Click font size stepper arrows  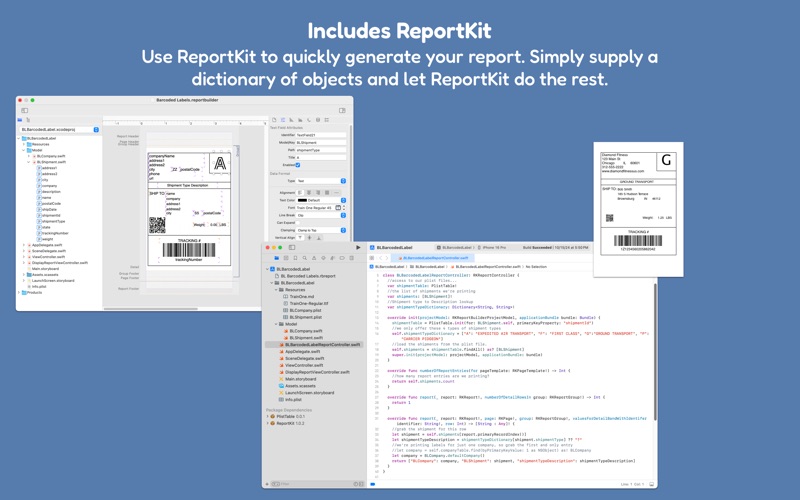coord(344,208)
